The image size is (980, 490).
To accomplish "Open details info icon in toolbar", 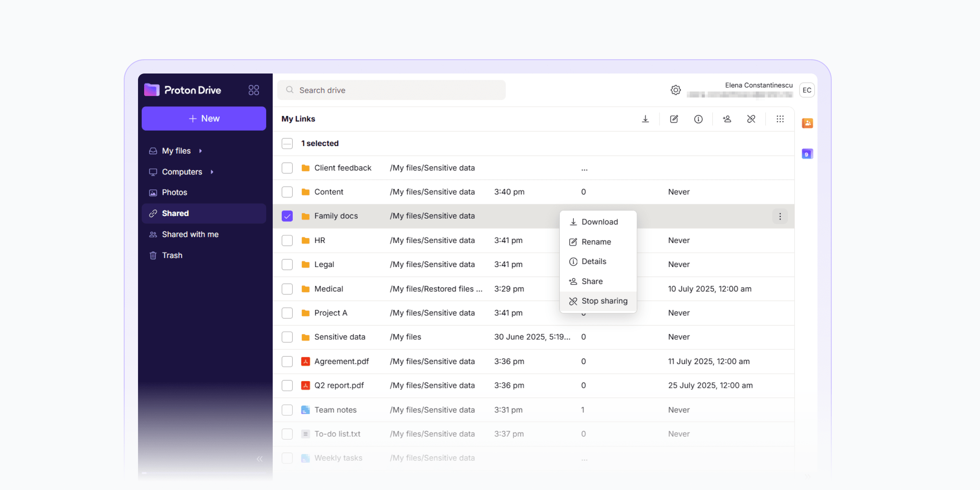I will tap(698, 119).
